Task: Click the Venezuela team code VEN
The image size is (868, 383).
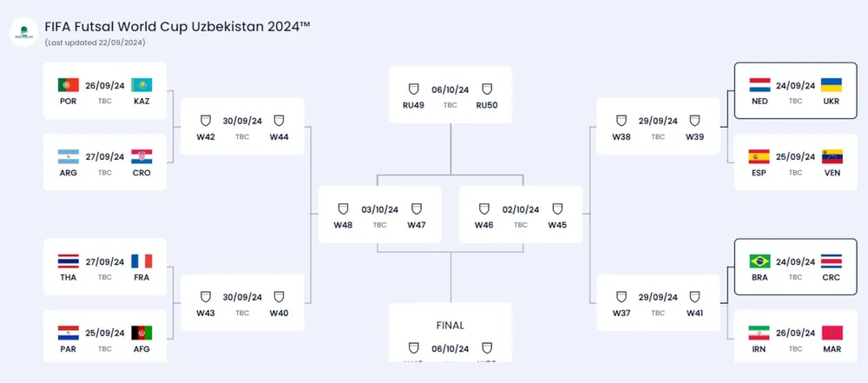Action: (832, 173)
